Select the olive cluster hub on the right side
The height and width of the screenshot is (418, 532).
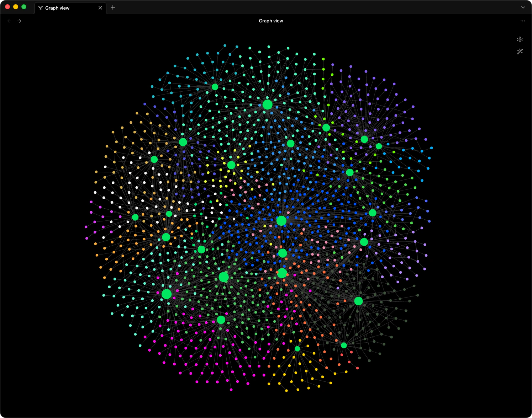pyautogui.click(x=358, y=301)
